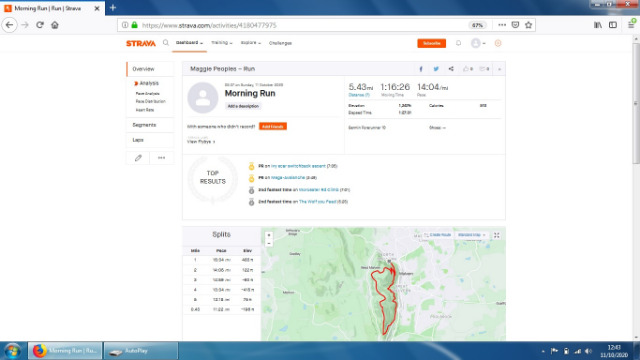Share activity via Twitter icon
The width and height of the screenshot is (640, 360).
[x=436, y=69]
